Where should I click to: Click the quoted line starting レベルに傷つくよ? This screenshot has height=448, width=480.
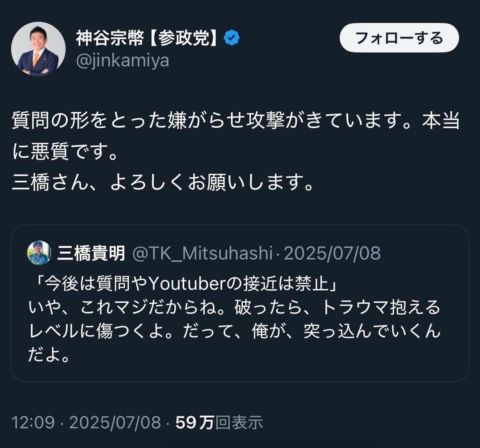pyautogui.click(x=234, y=331)
